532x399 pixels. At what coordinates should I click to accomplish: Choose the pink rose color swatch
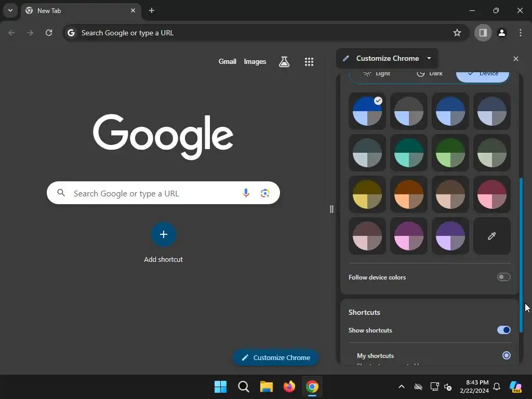(491, 194)
